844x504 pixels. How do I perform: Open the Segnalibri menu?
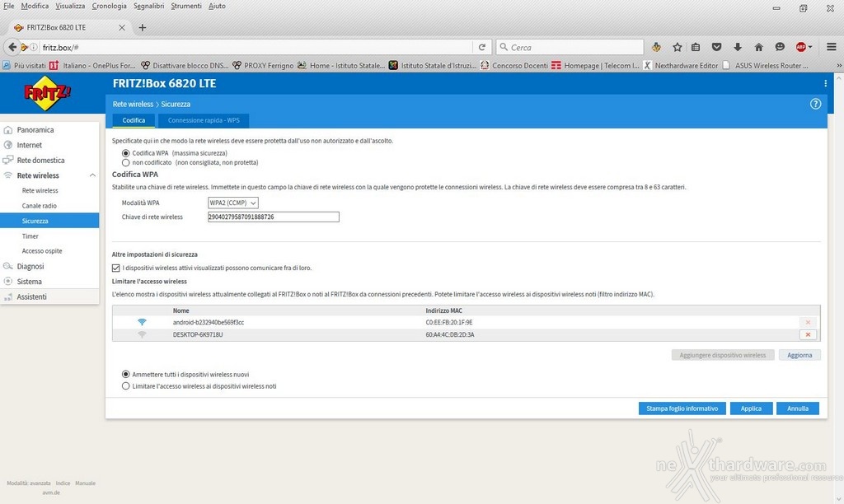tap(149, 6)
